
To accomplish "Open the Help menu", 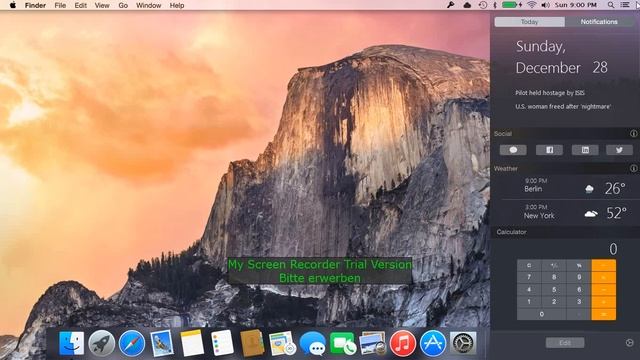I will tap(177, 5).
